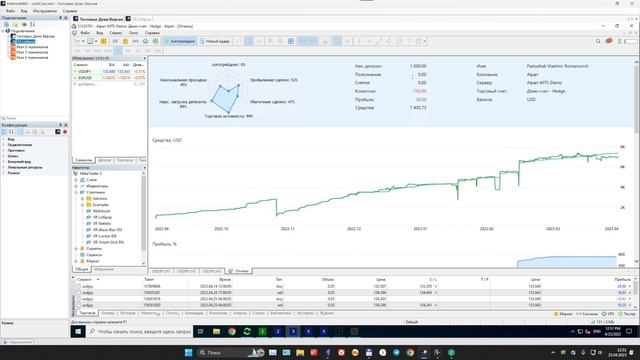Select VR Black-Box-EN expert in Navigator
The height and width of the screenshot is (360, 640).
107,230
